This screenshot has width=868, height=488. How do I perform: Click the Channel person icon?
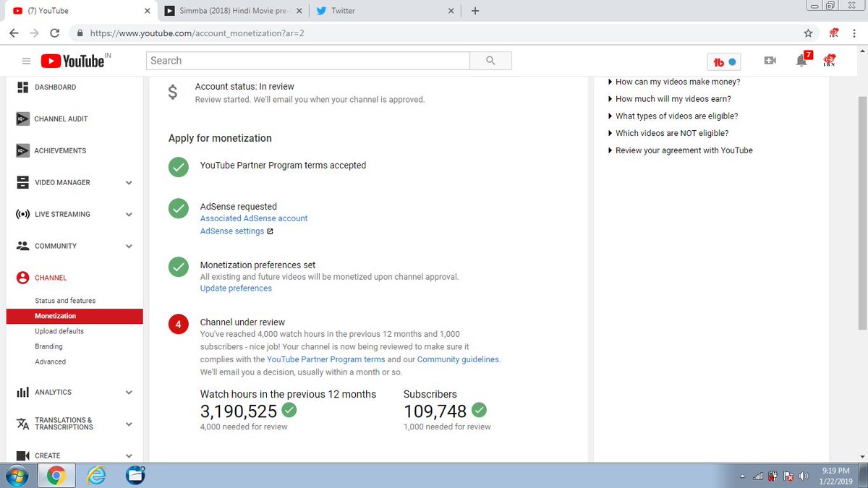pyautogui.click(x=22, y=278)
